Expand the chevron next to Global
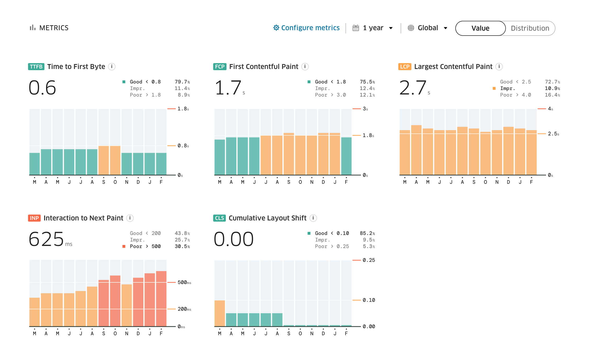Image resolution: width=590 pixels, height=364 pixels. pos(446,28)
